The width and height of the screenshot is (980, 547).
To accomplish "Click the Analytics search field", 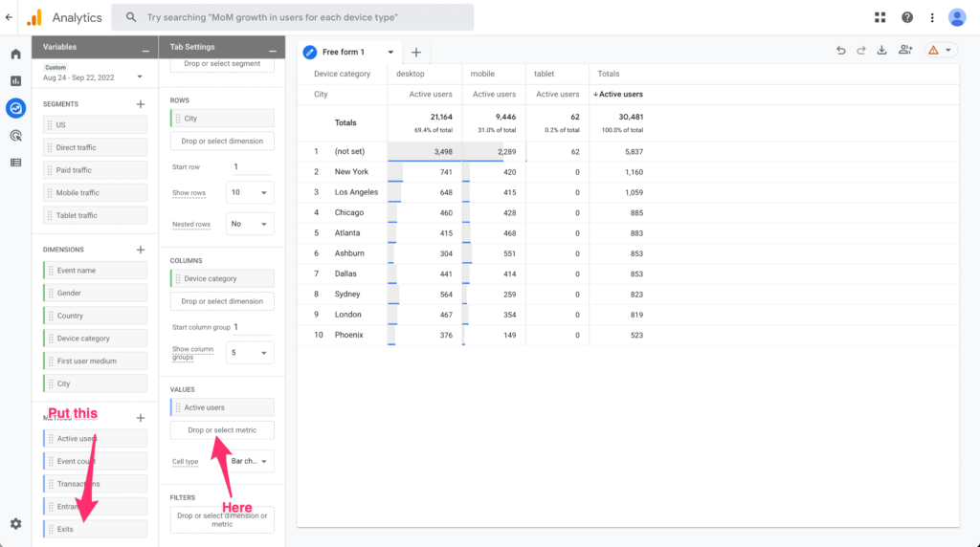I will point(292,17).
